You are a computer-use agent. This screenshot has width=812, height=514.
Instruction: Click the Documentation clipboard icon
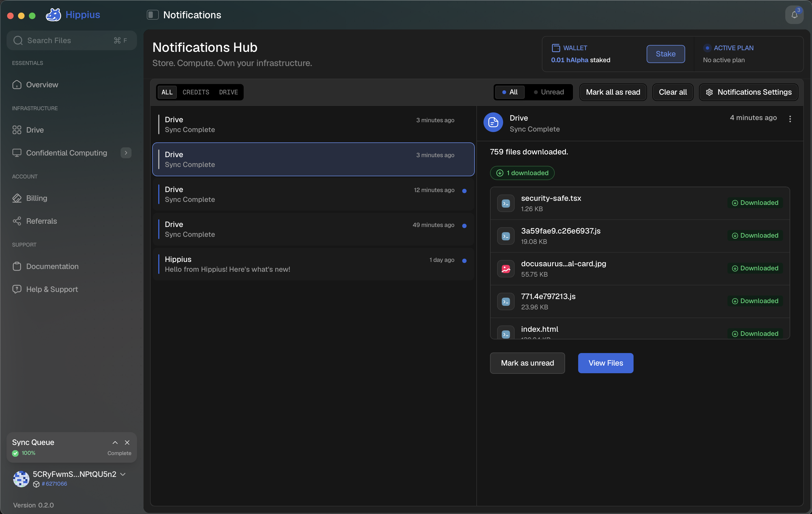[17, 266]
